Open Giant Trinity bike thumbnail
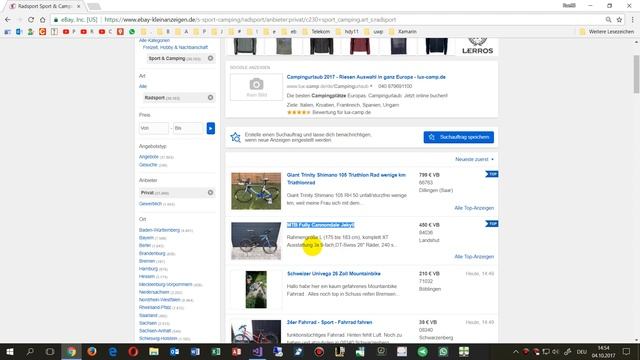The image size is (640, 360). click(256, 191)
